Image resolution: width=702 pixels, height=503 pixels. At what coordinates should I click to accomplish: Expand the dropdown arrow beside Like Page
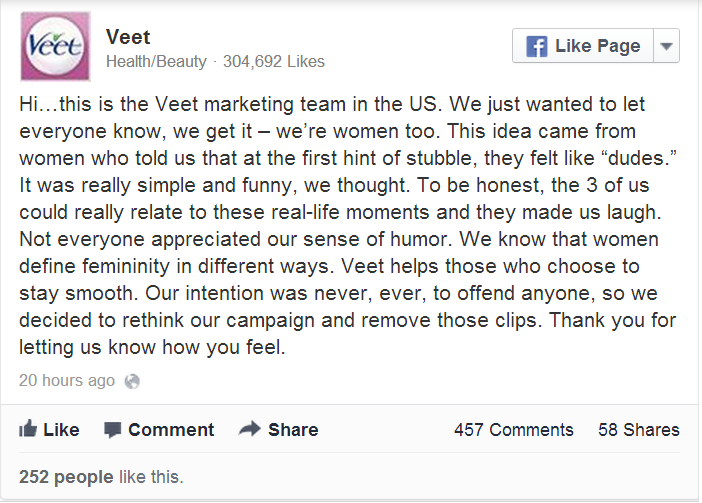tap(667, 46)
